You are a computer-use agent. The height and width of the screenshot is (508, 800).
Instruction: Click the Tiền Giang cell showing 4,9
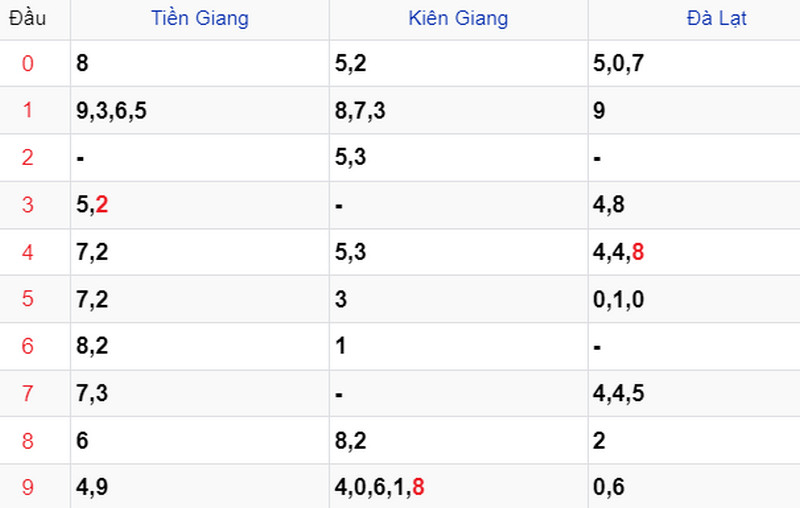click(199, 487)
